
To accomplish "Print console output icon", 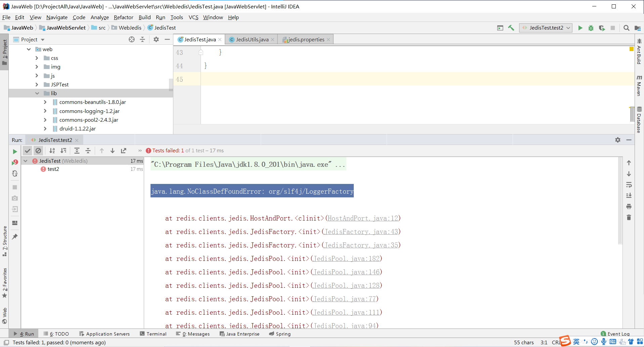I will point(629,206).
